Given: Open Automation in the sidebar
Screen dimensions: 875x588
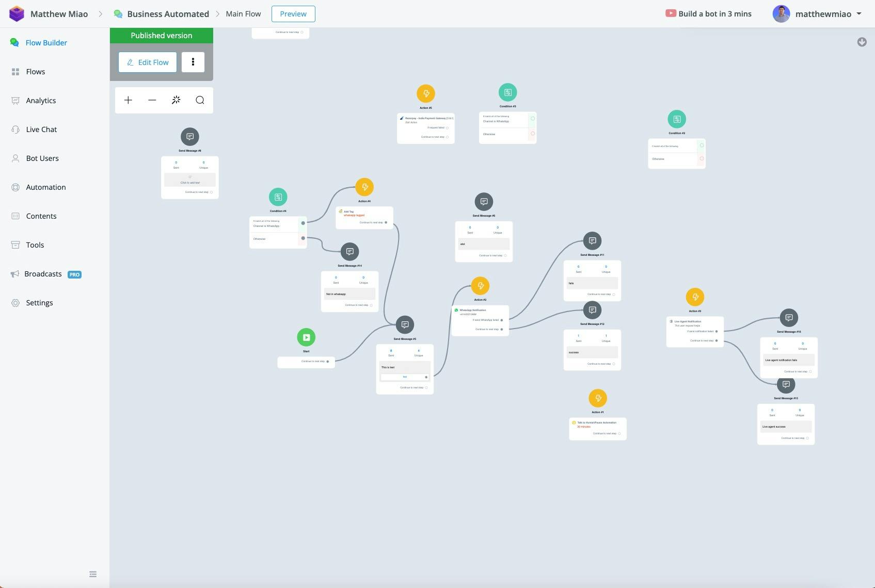Looking at the screenshot, I should [46, 187].
